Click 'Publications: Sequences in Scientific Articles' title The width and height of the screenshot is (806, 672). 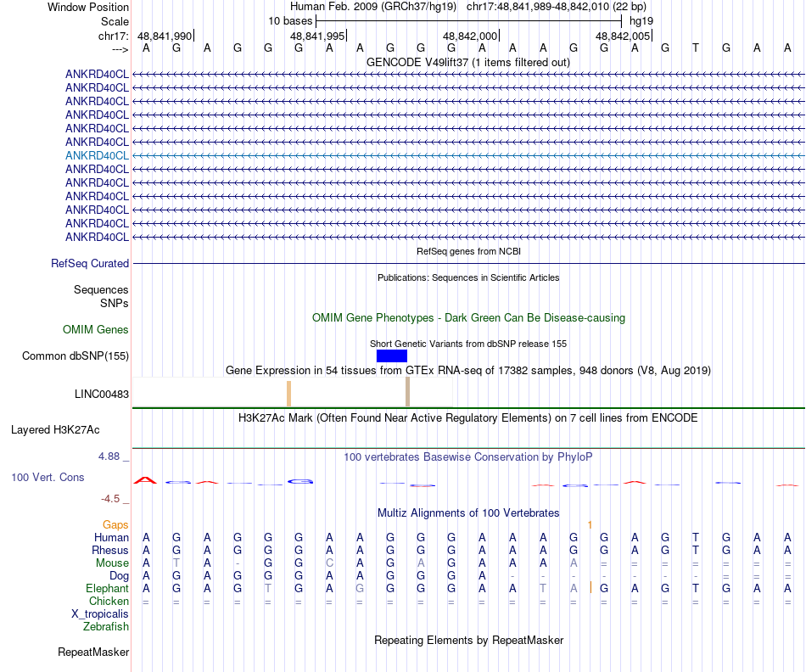pyautogui.click(x=468, y=277)
